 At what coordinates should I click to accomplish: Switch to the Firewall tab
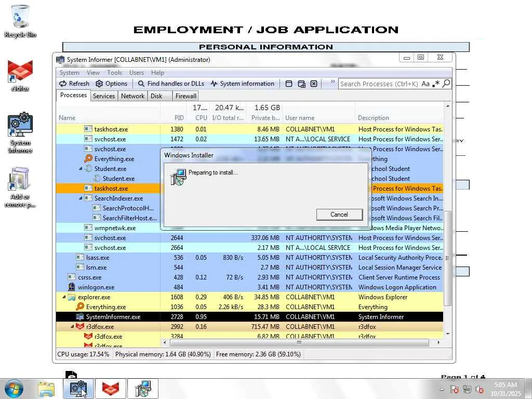click(185, 96)
